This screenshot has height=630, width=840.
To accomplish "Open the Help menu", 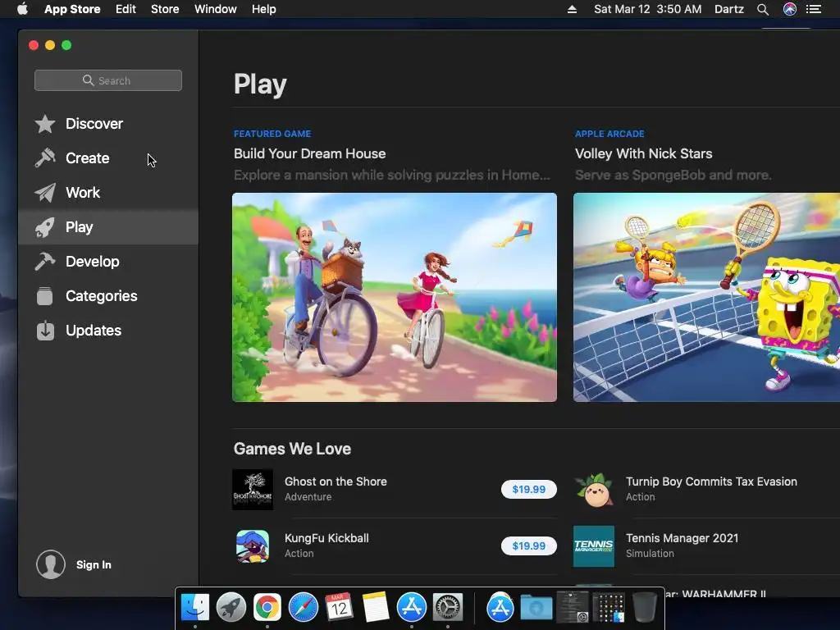I will pos(263,9).
